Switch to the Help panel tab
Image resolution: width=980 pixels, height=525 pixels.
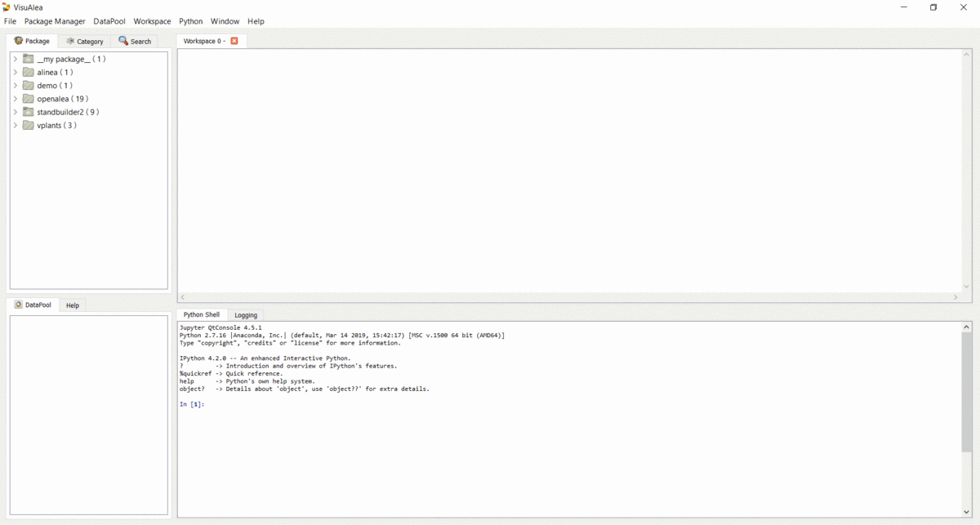(x=73, y=305)
